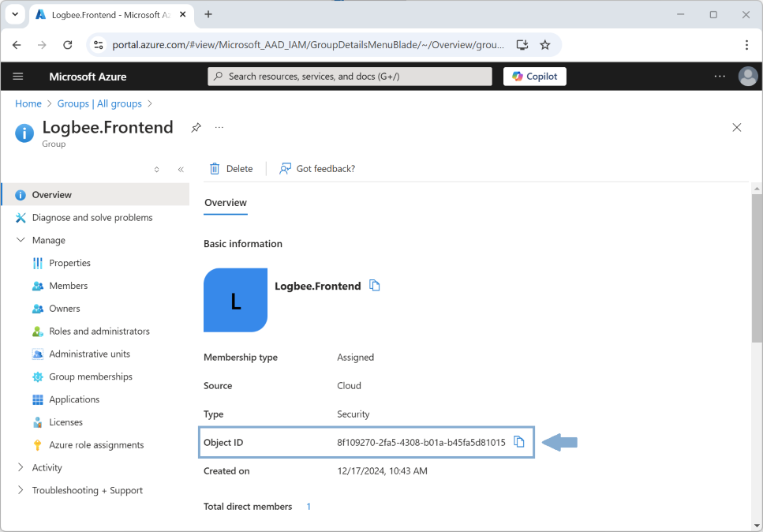
Task: Collapse the left navigation menu
Action: pos(181,169)
